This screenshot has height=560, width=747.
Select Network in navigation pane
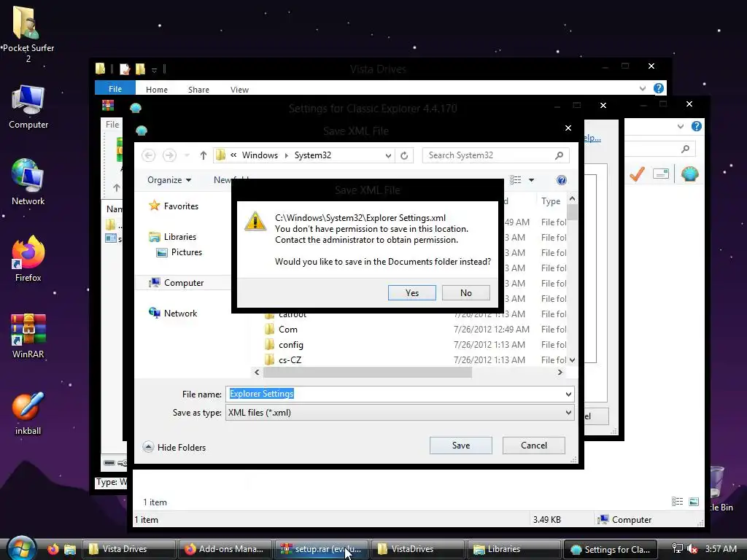coord(173,314)
